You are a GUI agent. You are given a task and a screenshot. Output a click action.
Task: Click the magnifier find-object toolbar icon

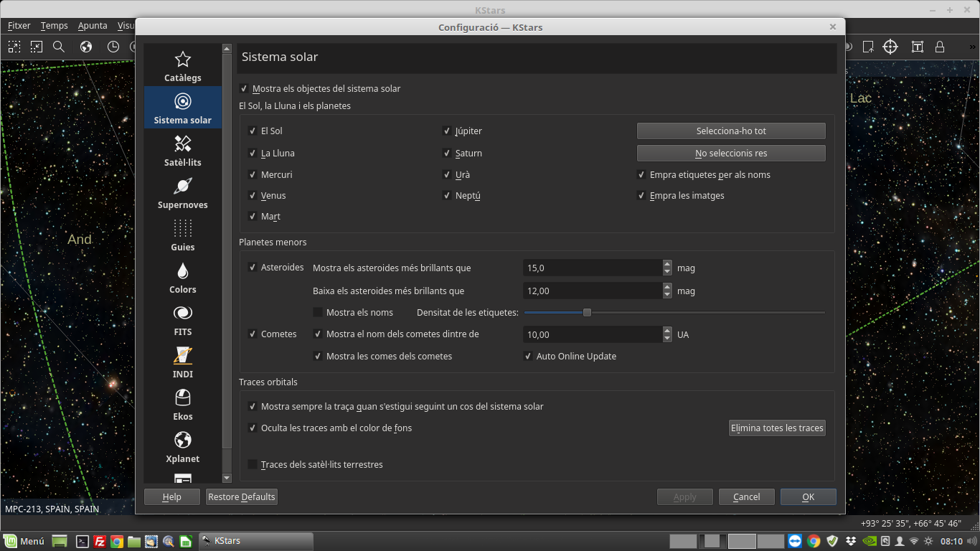(59, 47)
